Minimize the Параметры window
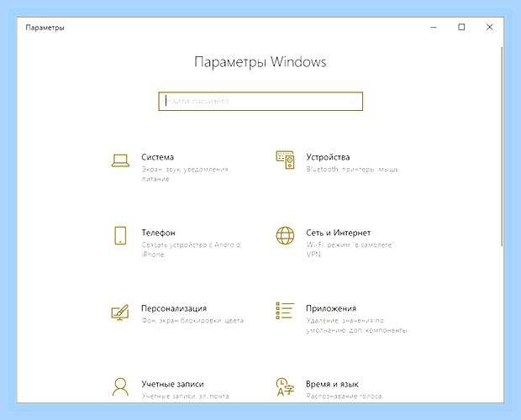Screen dimensions: 521x420 click(x=434, y=27)
